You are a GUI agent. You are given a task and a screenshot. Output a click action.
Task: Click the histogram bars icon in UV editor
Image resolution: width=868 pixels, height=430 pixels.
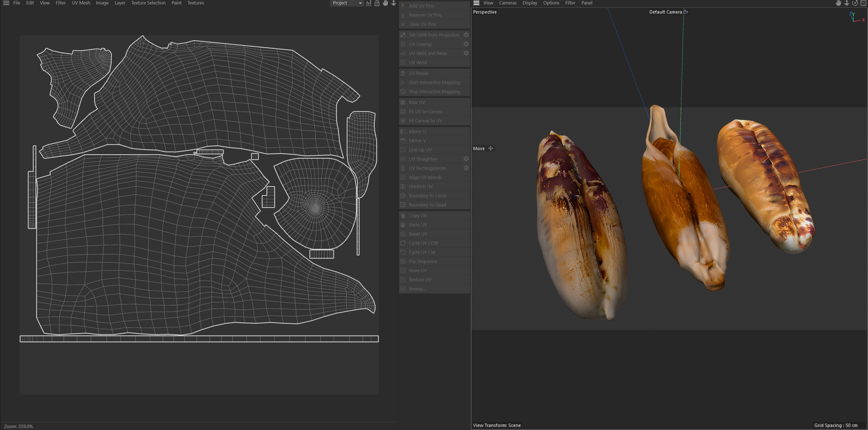coord(369,3)
